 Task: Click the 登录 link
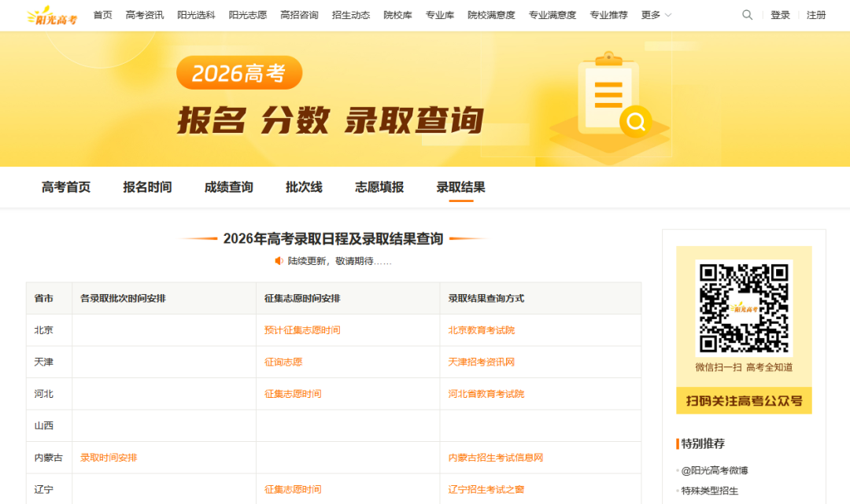pyautogui.click(x=780, y=15)
